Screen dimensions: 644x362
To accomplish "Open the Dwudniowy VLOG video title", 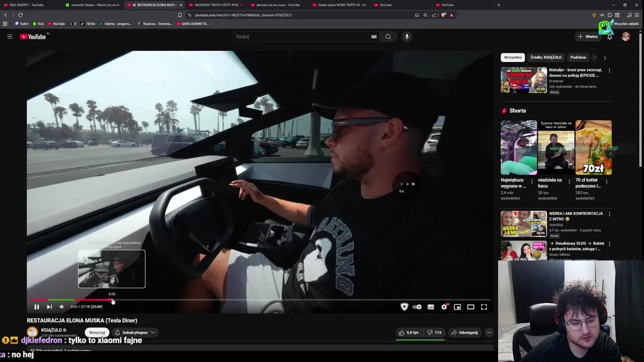I will pos(577,246).
